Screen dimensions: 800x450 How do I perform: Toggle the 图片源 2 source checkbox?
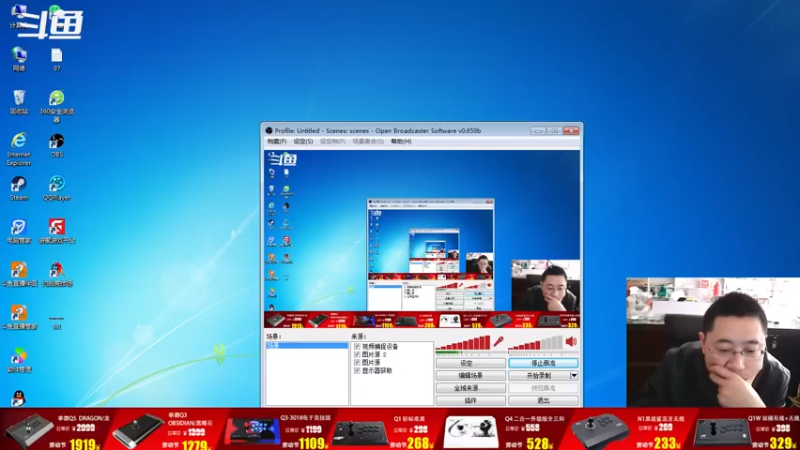pyautogui.click(x=357, y=354)
